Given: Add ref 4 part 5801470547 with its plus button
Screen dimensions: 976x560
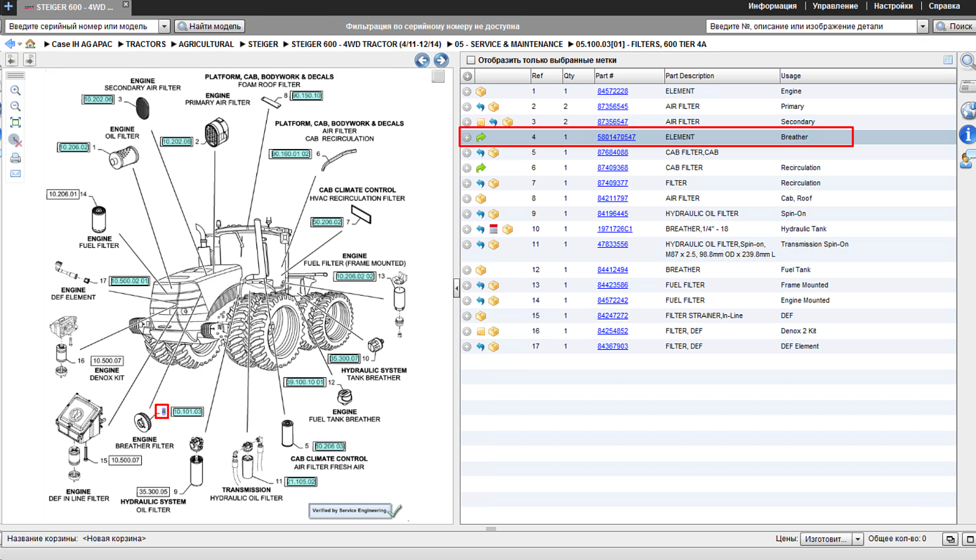Looking at the screenshot, I should point(467,137).
